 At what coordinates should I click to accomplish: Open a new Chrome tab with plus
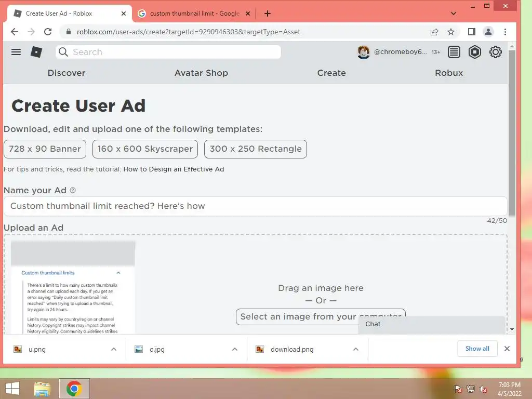click(268, 14)
